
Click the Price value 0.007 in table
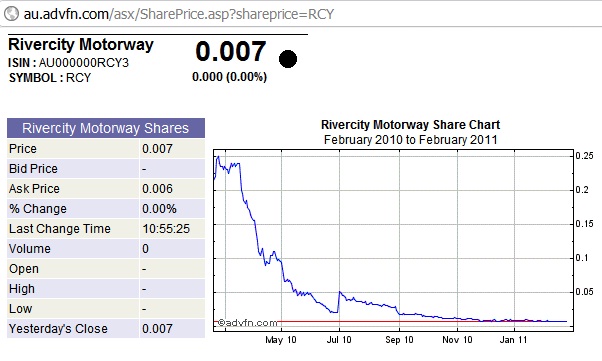[x=157, y=149]
